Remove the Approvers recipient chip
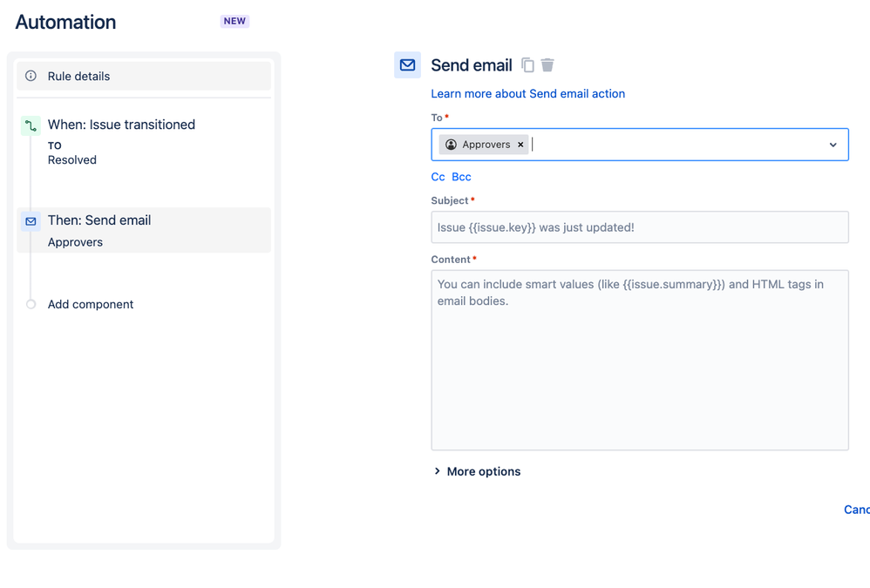Screen dimensions: 870x588 click(x=520, y=145)
